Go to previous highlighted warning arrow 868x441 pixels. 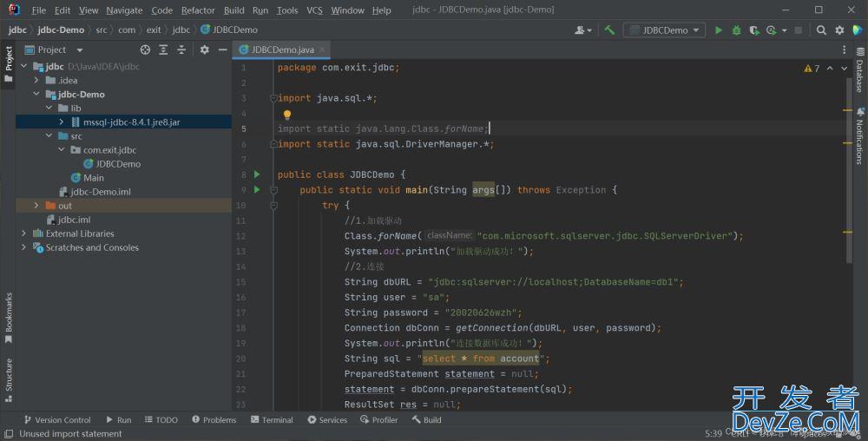(x=830, y=68)
